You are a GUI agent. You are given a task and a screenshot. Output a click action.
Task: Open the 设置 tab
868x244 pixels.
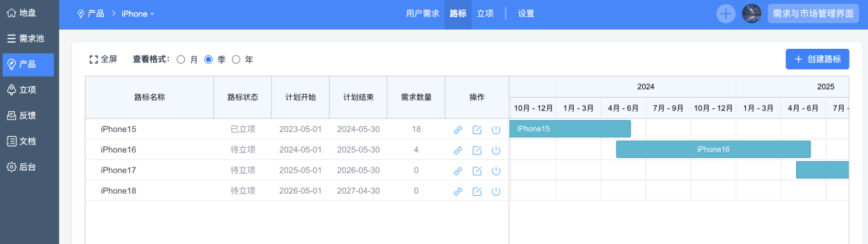tap(526, 14)
